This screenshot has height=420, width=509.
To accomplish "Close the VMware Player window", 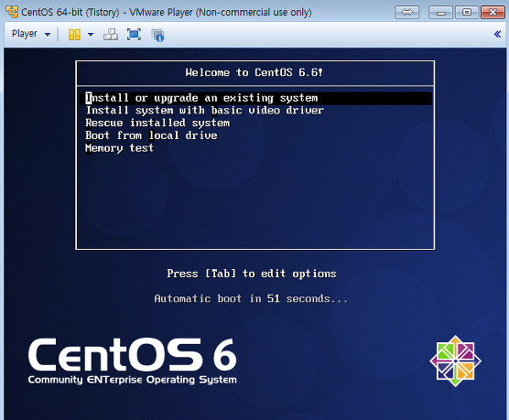I will (x=493, y=12).
